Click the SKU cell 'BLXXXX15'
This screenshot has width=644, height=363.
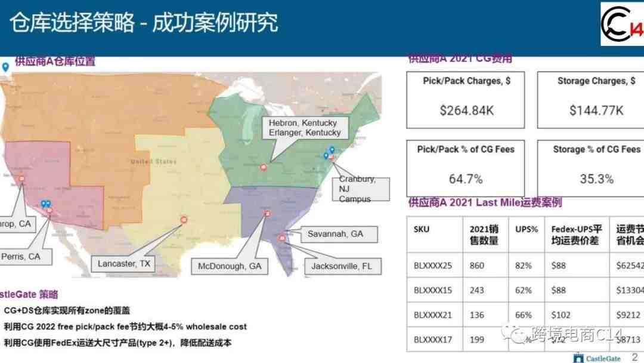pyautogui.click(x=432, y=290)
